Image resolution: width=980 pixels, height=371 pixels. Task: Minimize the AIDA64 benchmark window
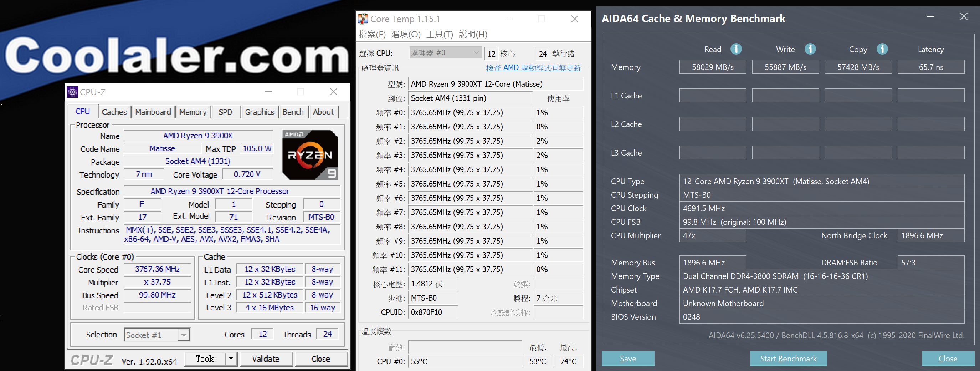point(930,17)
